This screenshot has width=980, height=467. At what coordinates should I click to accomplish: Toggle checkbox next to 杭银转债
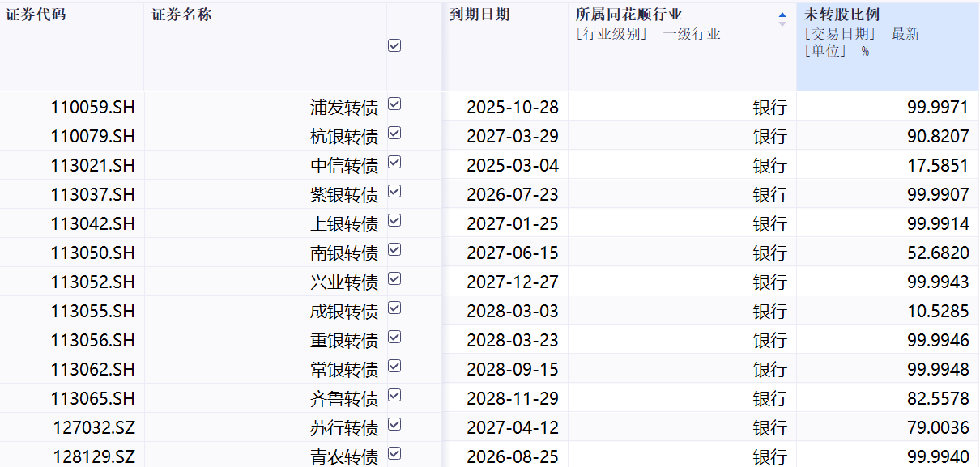[394, 134]
